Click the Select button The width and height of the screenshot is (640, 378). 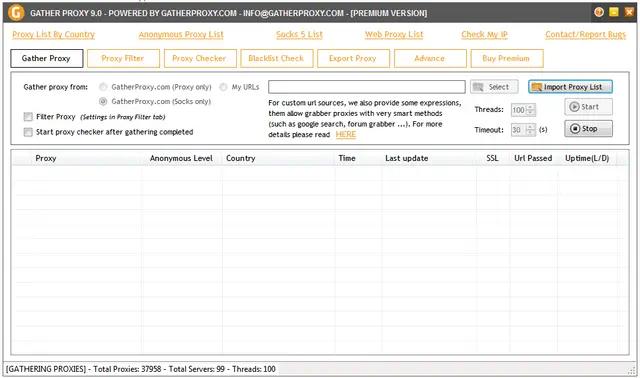[494, 87]
